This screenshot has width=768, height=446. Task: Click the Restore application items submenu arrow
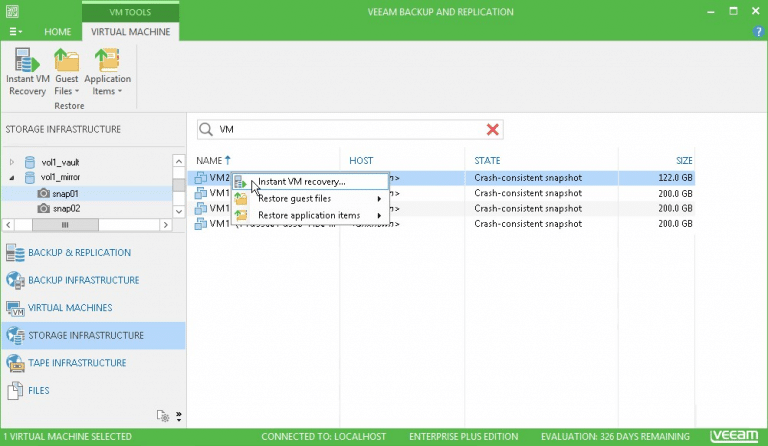coord(379,215)
